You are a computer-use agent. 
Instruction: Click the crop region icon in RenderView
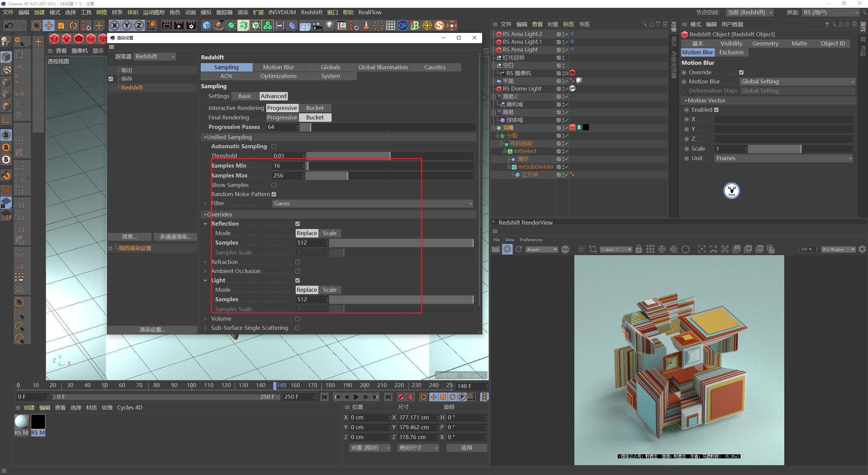coord(593,249)
